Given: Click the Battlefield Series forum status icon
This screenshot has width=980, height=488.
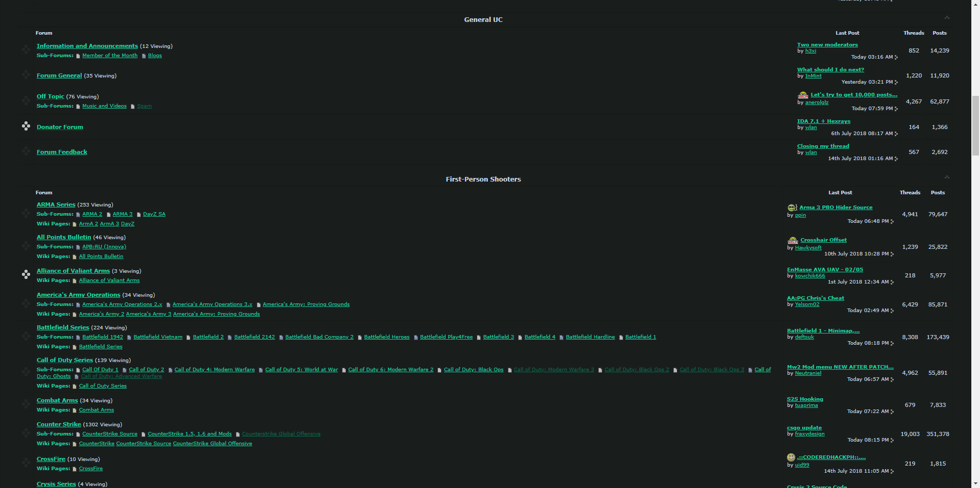Looking at the screenshot, I should pos(26,336).
